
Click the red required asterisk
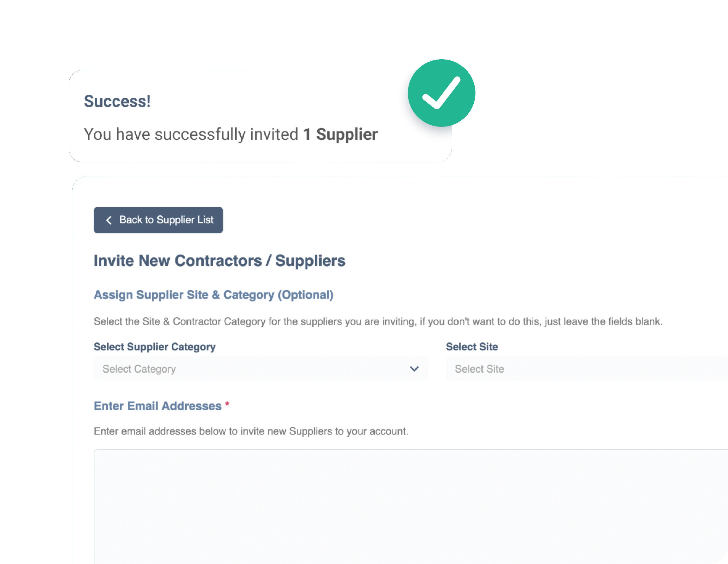[x=227, y=404]
